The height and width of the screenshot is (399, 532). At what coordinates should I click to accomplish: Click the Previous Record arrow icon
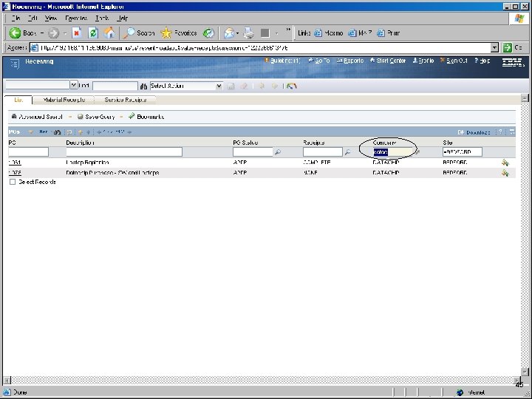point(262,86)
